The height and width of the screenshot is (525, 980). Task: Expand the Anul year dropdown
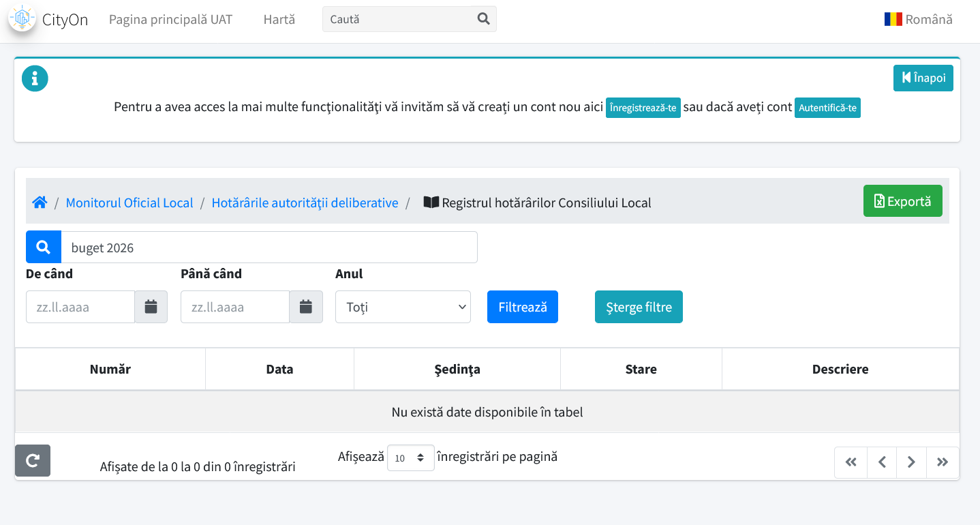pyautogui.click(x=403, y=307)
